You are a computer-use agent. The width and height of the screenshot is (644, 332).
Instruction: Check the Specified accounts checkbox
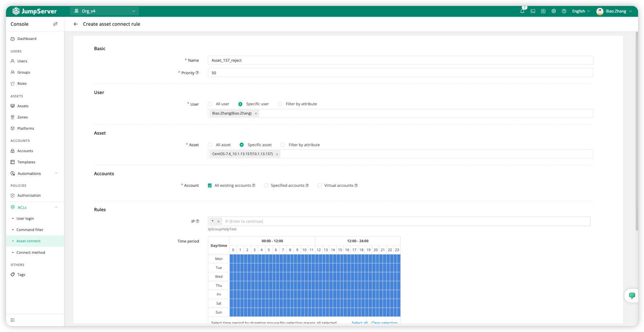[266, 185]
